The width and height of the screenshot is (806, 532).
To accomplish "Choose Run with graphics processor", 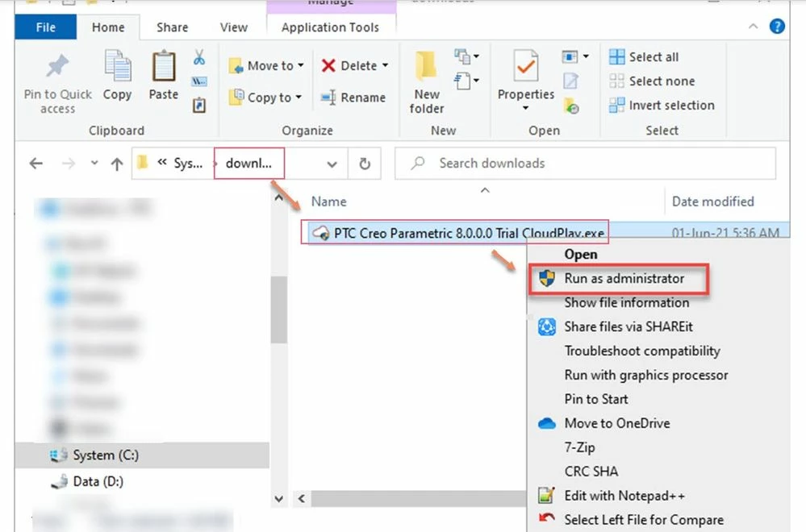I will coord(646,375).
